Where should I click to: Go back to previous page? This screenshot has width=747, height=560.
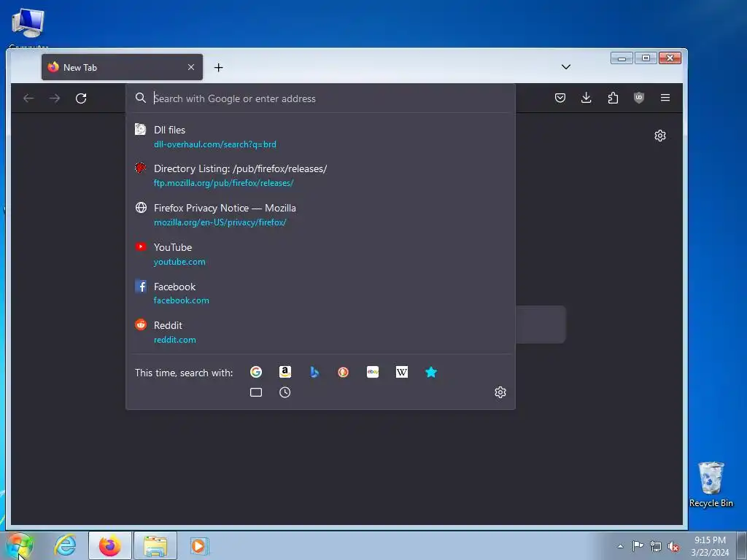pos(28,98)
